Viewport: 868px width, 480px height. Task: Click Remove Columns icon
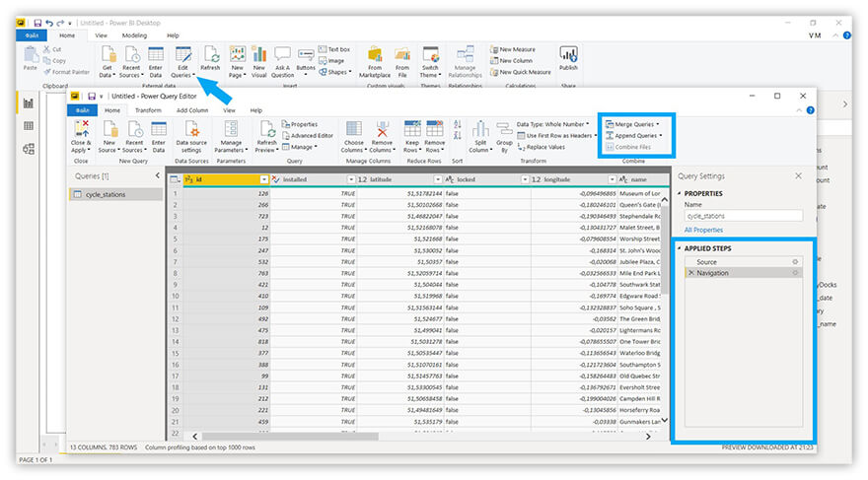382,129
